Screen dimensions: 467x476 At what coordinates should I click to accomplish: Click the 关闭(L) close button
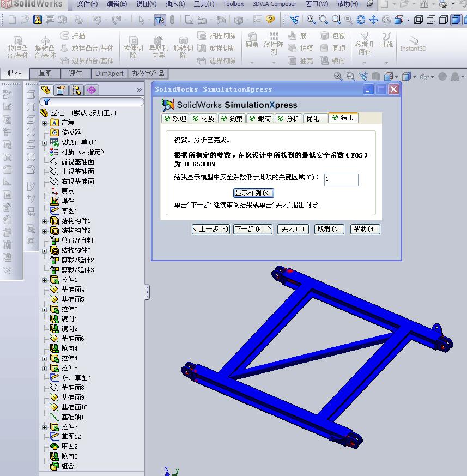(293, 229)
